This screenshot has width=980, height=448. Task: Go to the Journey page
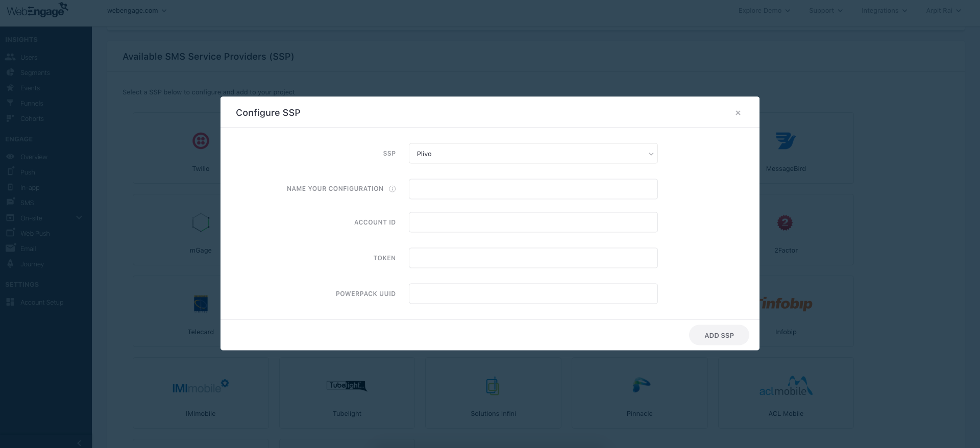click(x=32, y=264)
